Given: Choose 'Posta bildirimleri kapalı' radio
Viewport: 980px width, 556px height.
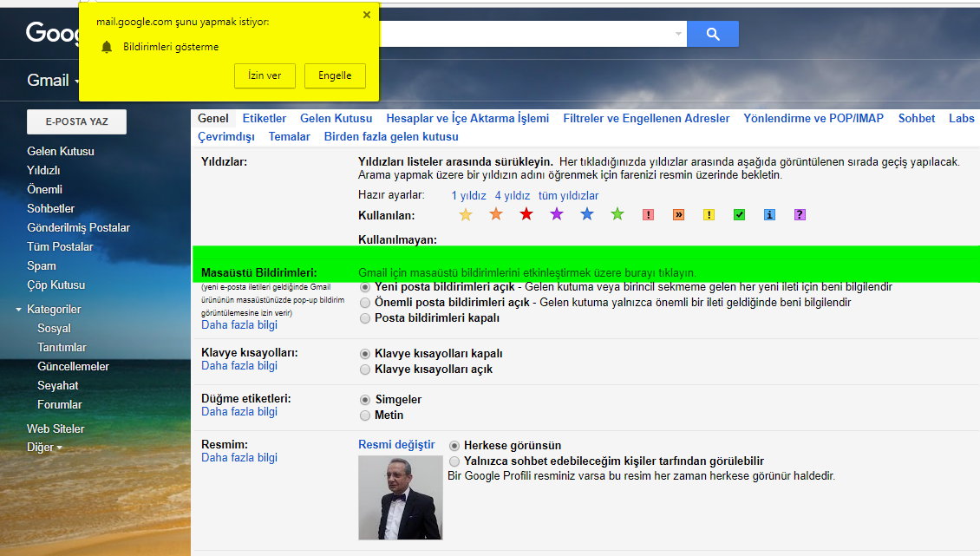Looking at the screenshot, I should pos(365,318).
